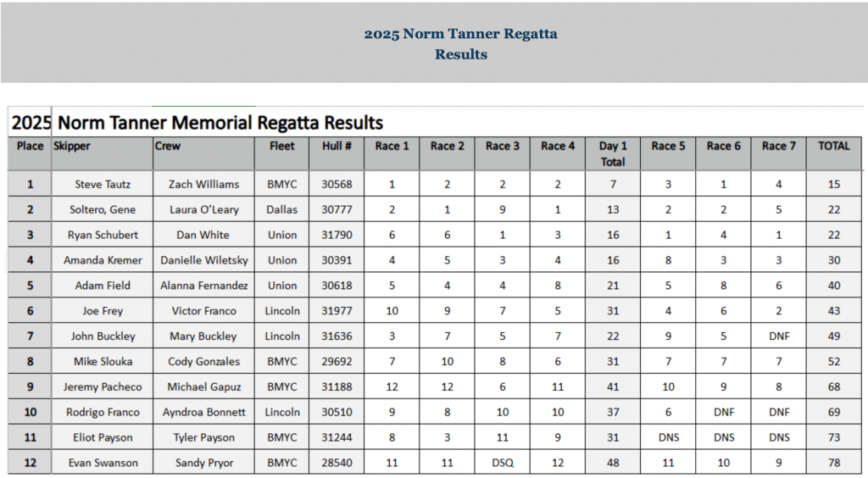Click the DNF entry in John Buckley's row
The height and width of the screenshot is (478, 868).
[779, 336]
